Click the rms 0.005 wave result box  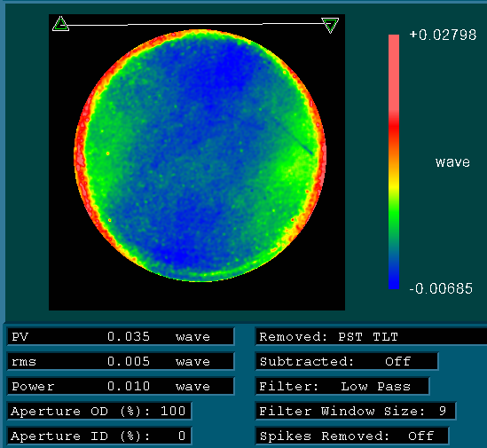pyautogui.click(x=121, y=361)
